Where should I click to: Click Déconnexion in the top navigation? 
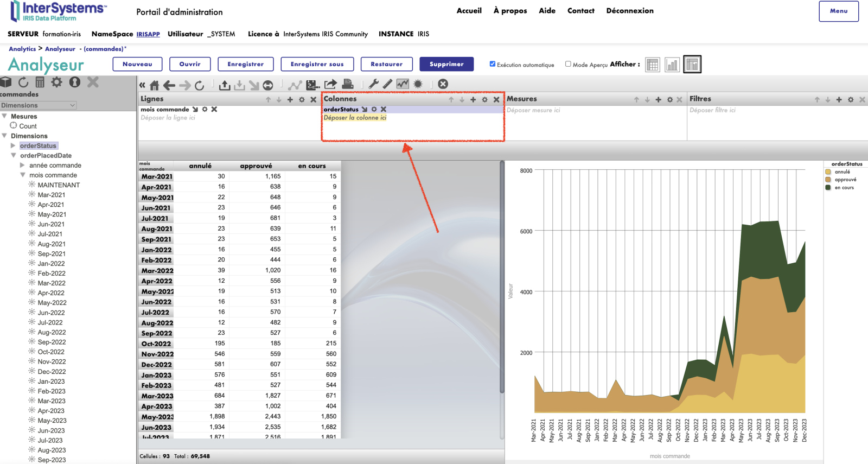(629, 11)
